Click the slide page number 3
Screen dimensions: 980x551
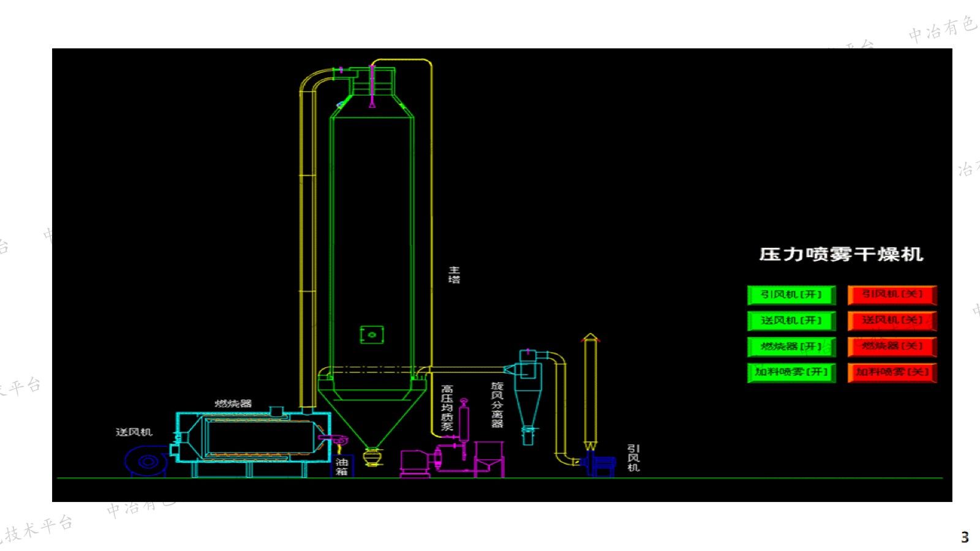click(x=965, y=537)
